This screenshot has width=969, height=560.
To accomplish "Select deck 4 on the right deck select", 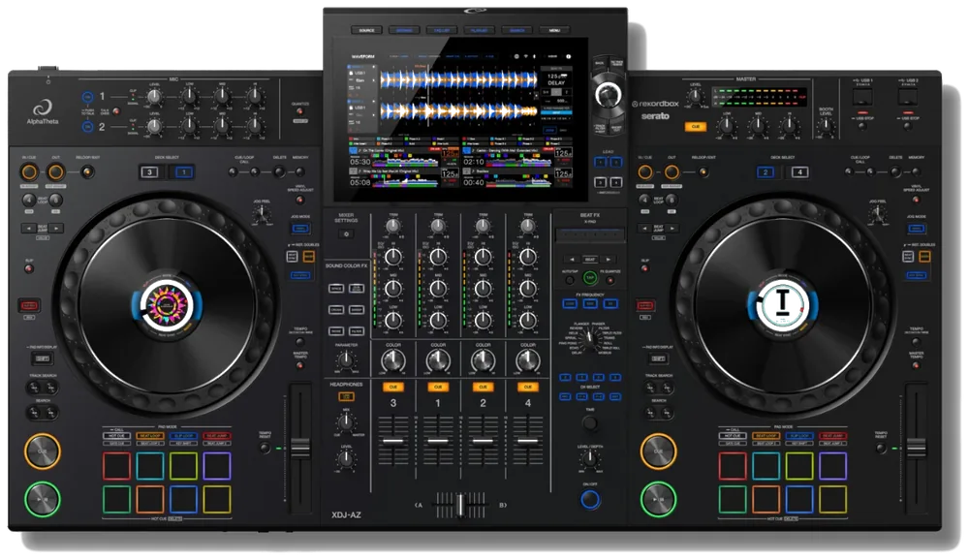I will click(799, 171).
